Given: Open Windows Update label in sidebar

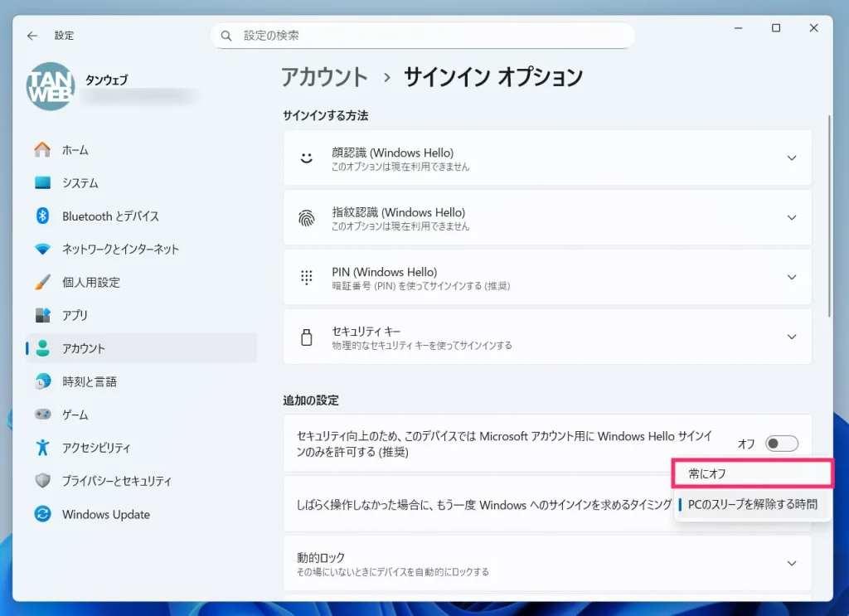Looking at the screenshot, I should coord(106,514).
